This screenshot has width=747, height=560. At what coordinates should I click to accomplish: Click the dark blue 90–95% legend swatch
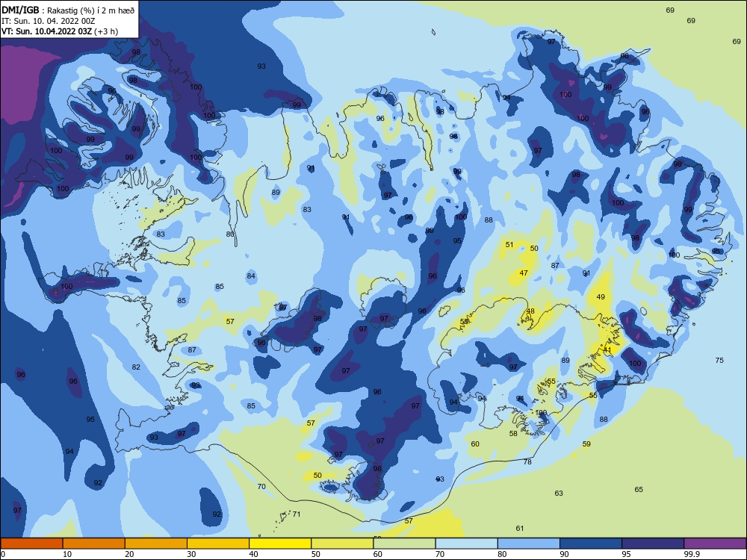pyautogui.click(x=591, y=544)
